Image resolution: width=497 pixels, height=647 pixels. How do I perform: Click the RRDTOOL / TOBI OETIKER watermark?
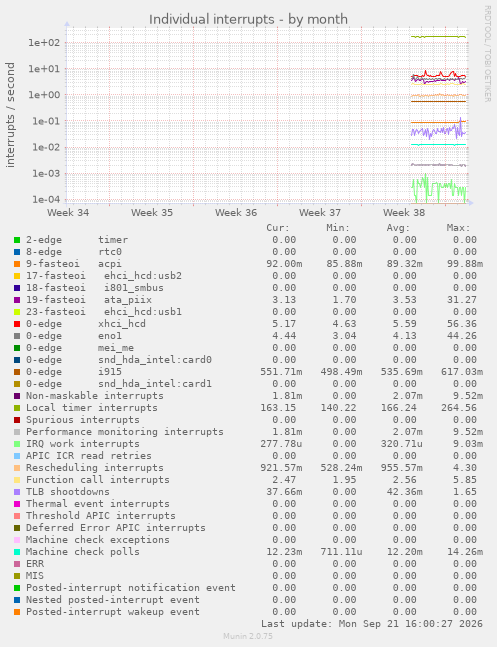[x=488, y=54]
